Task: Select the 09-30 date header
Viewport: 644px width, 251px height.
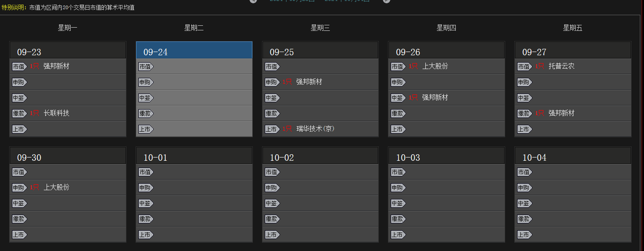Action: 68,156
